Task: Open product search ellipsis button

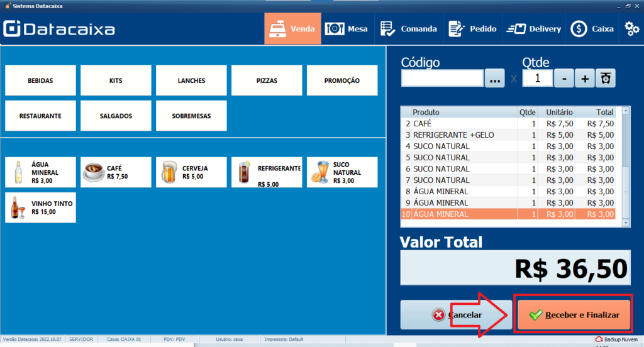Action: coord(494,79)
